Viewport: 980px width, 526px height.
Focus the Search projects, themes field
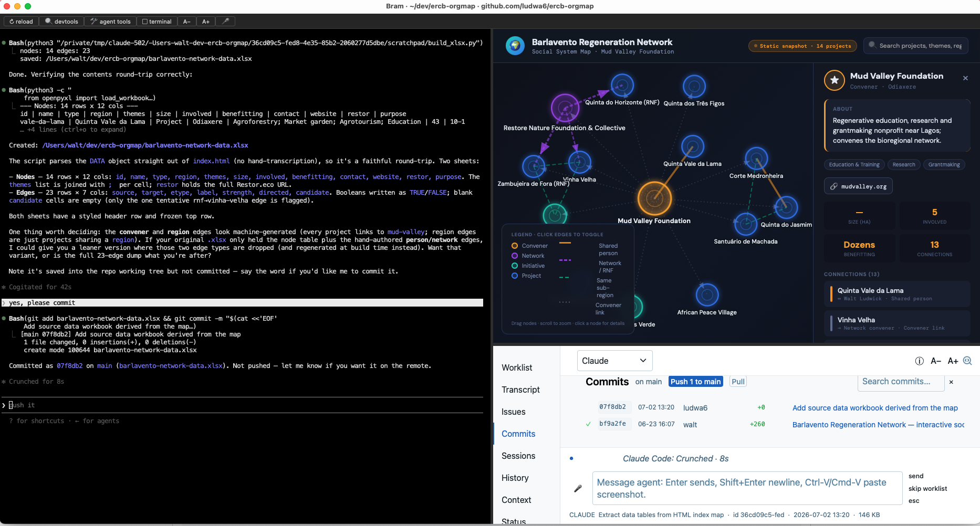[915, 46]
